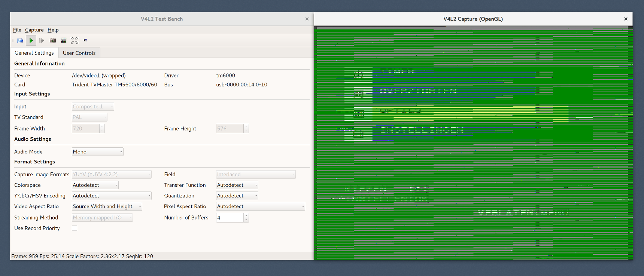Screen dimensions: 644x276
Task: Open the Input Composite 1 dropdown
Action: click(x=93, y=107)
